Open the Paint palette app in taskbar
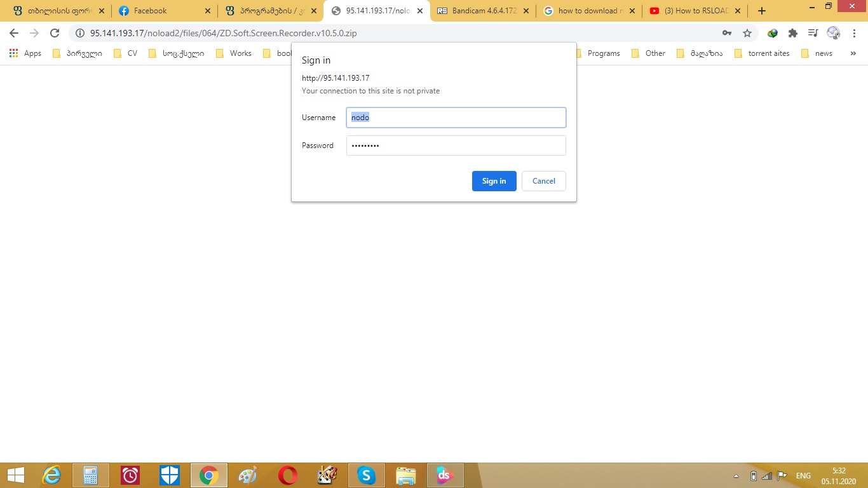Screen dimensions: 868x488 (x=248, y=475)
